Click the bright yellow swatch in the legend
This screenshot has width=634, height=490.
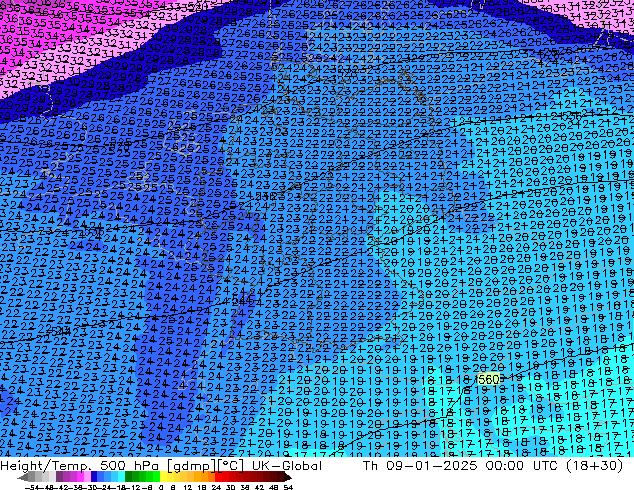tap(163, 477)
